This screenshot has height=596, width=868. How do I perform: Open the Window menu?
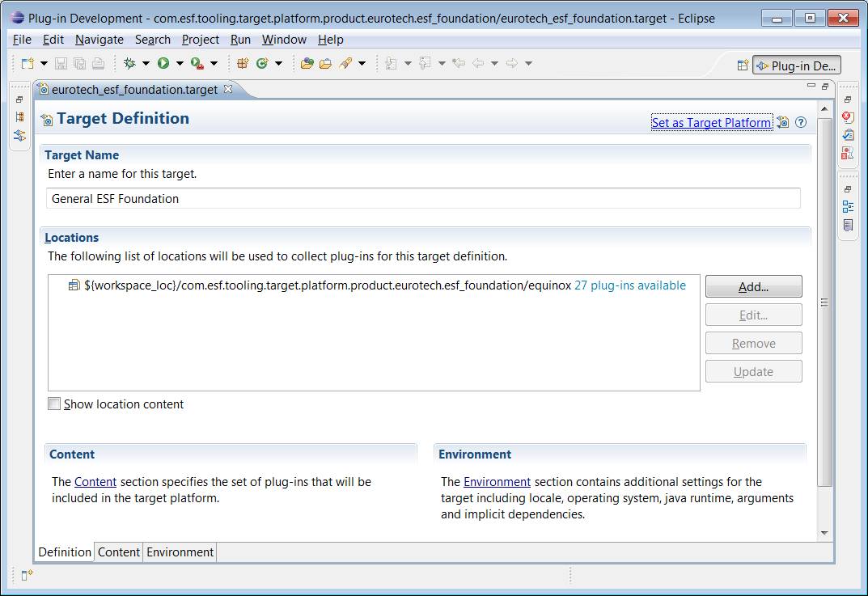tap(284, 40)
